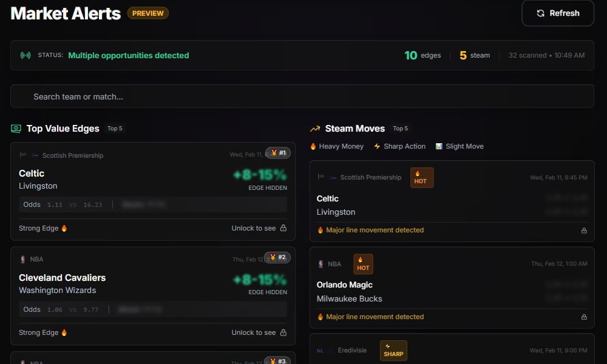607x364 pixels.
Task: Click the trending arrow icon beside Steam Moves
Action: [314, 128]
